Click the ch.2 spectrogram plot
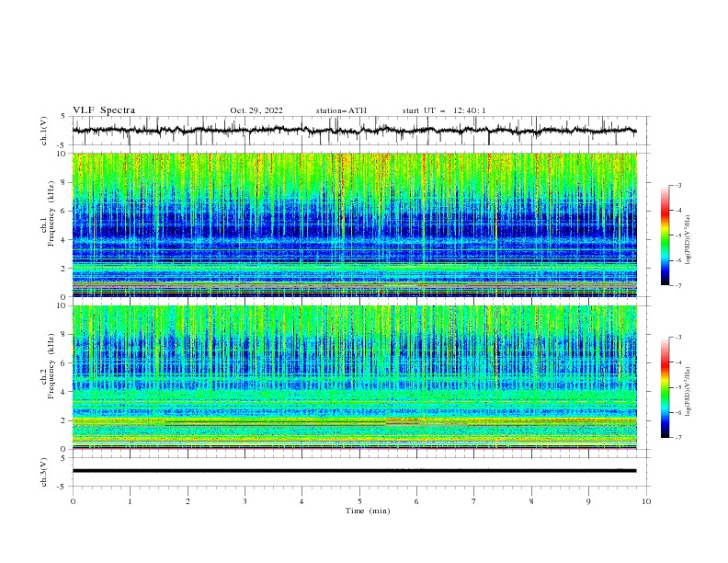The image size is (728, 563). (355, 377)
